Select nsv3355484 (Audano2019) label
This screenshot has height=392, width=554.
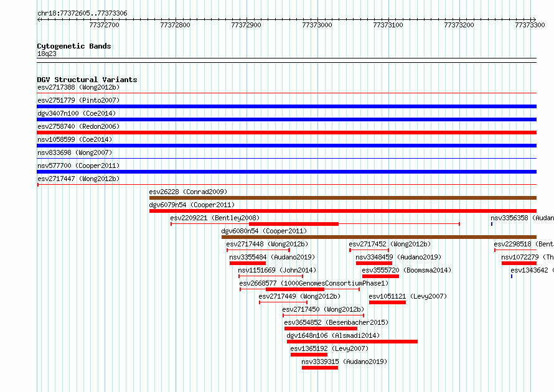(272, 257)
